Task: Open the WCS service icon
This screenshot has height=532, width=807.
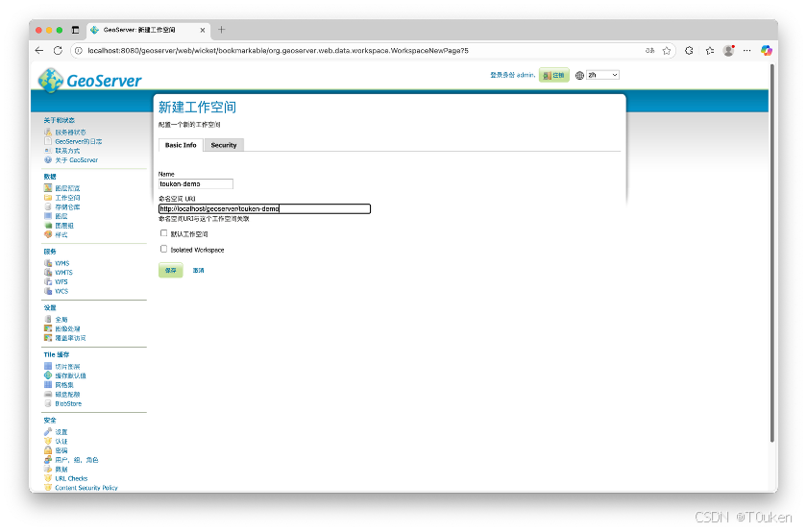Action: click(48, 291)
